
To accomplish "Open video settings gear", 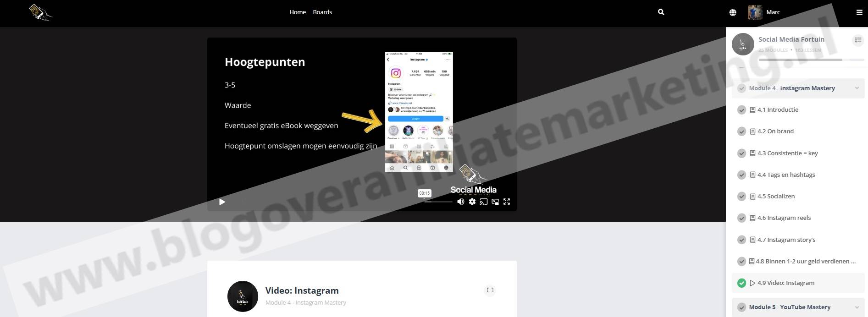I will click(x=472, y=202).
